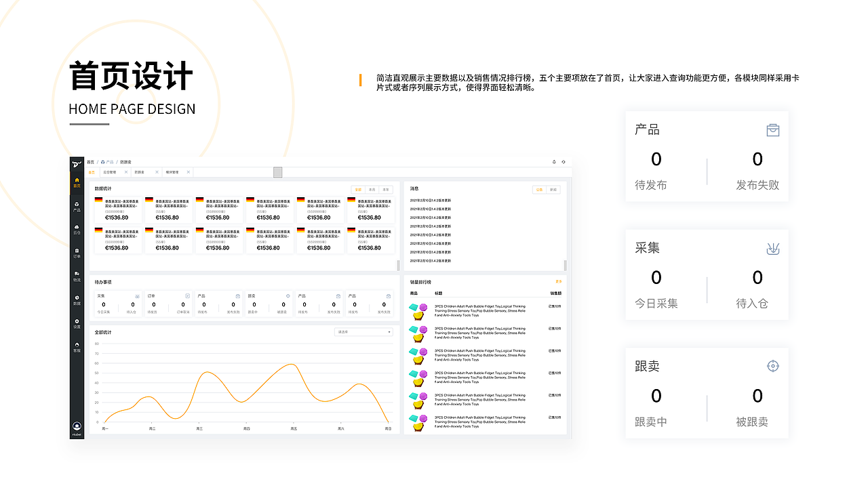The width and height of the screenshot is (868, 488).
Task: Open 请选择 dropdown in 全部统计
Action: 364,332
